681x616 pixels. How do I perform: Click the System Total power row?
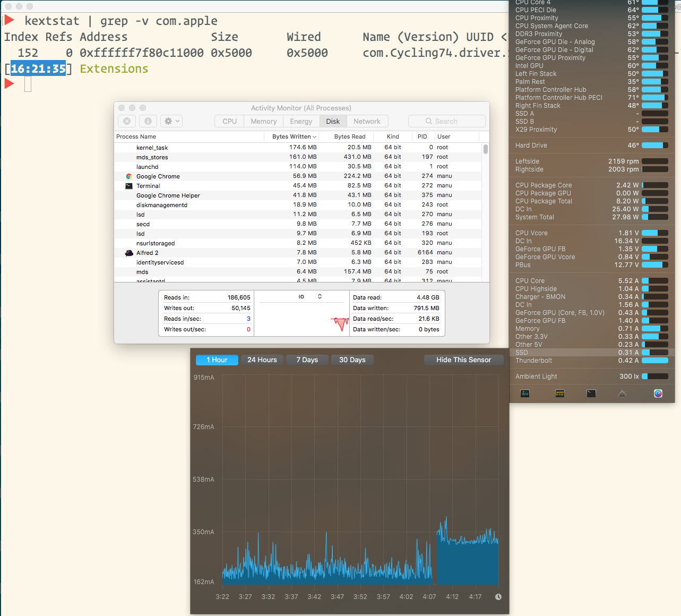click(x=592, y=217)
